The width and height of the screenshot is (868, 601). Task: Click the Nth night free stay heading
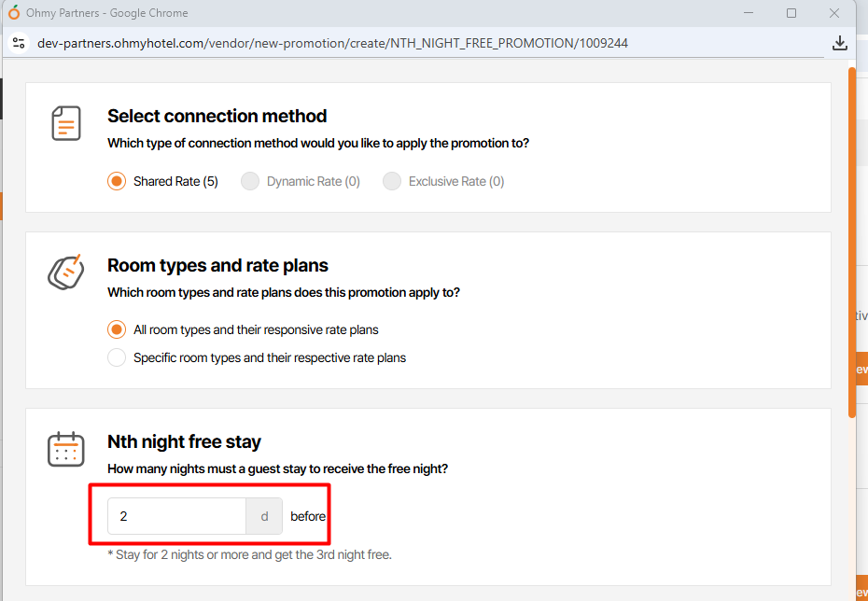point(184,441)
